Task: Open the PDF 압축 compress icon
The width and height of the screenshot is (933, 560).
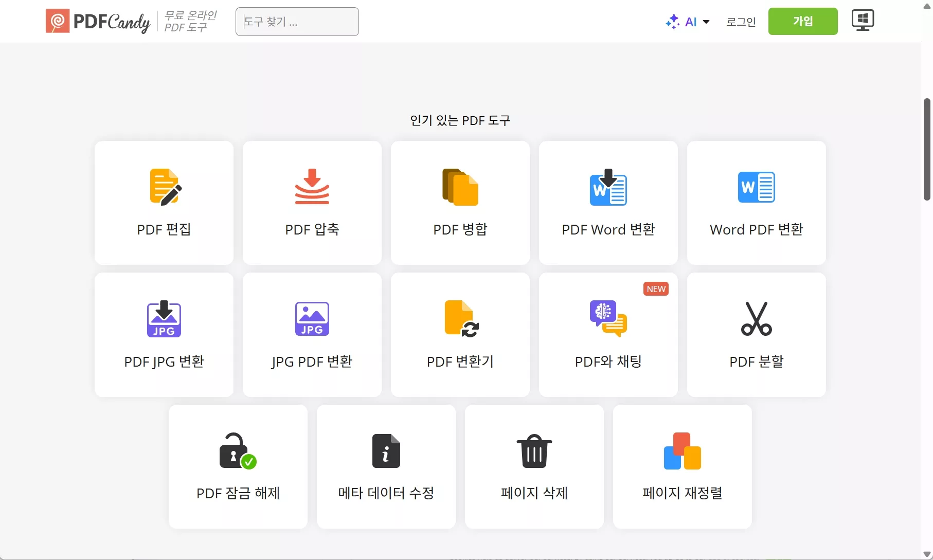Action: (312, 186)
